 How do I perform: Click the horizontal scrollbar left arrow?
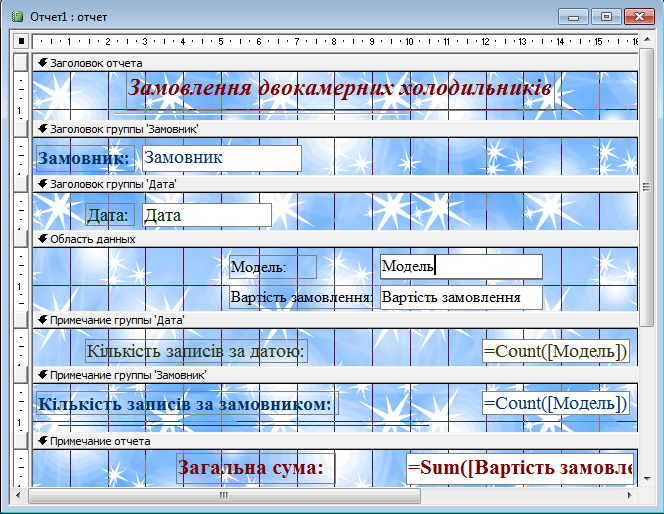(x=18, y=495)
